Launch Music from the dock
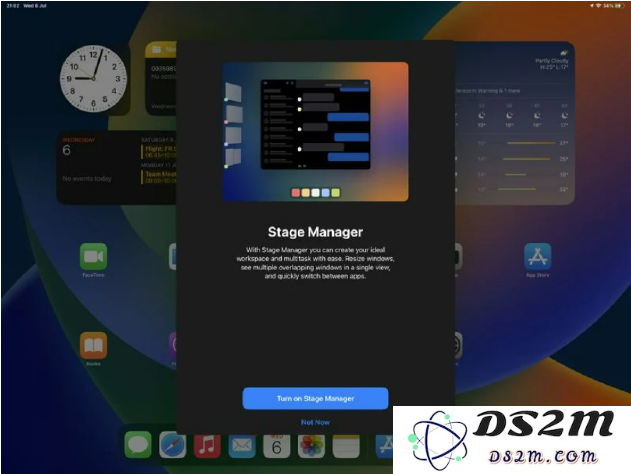631x474 pixels. click(207, 445)
